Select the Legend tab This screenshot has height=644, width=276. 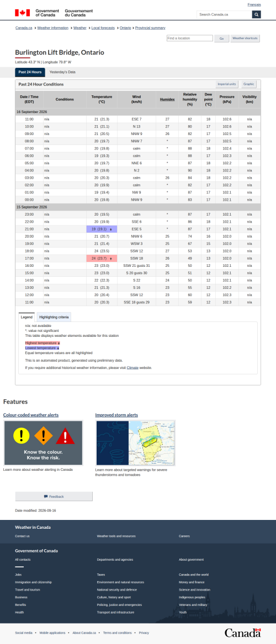(x=26, y=317)
